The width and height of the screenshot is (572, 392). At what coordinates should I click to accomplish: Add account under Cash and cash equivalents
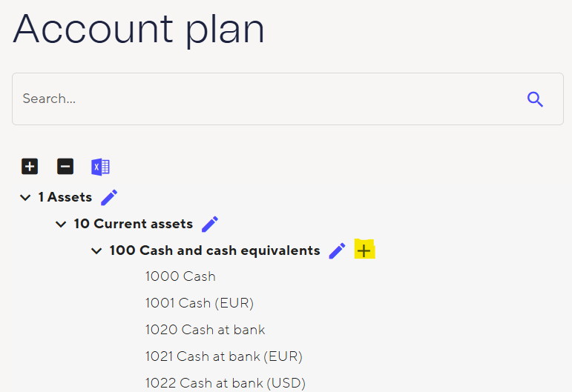tap(364, 250)
